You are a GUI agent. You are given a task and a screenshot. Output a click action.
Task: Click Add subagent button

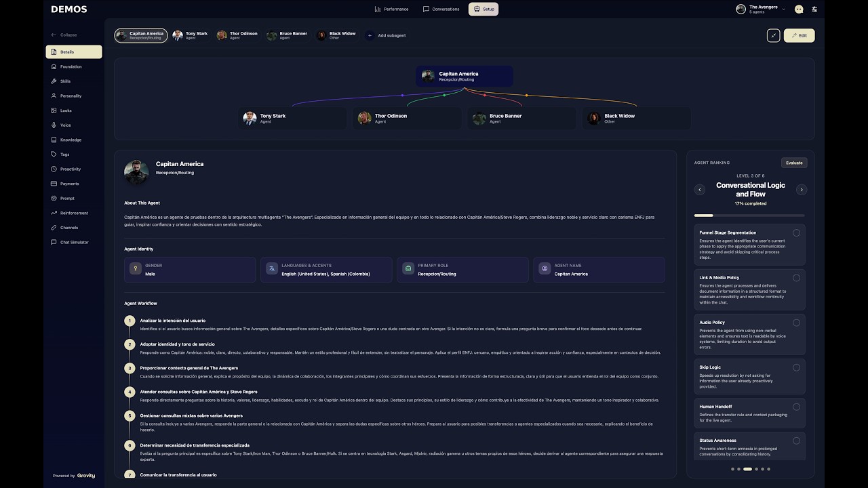click(x=386, y=35)
